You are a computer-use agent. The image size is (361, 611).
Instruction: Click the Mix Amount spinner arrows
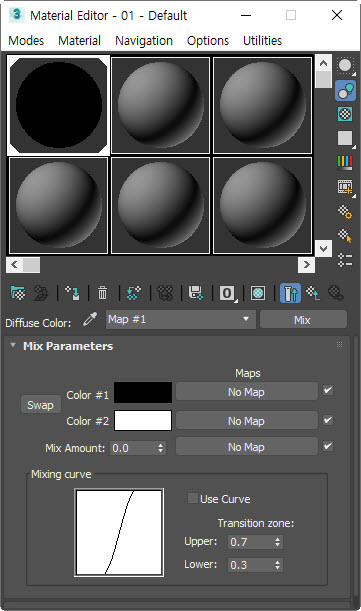160,448
